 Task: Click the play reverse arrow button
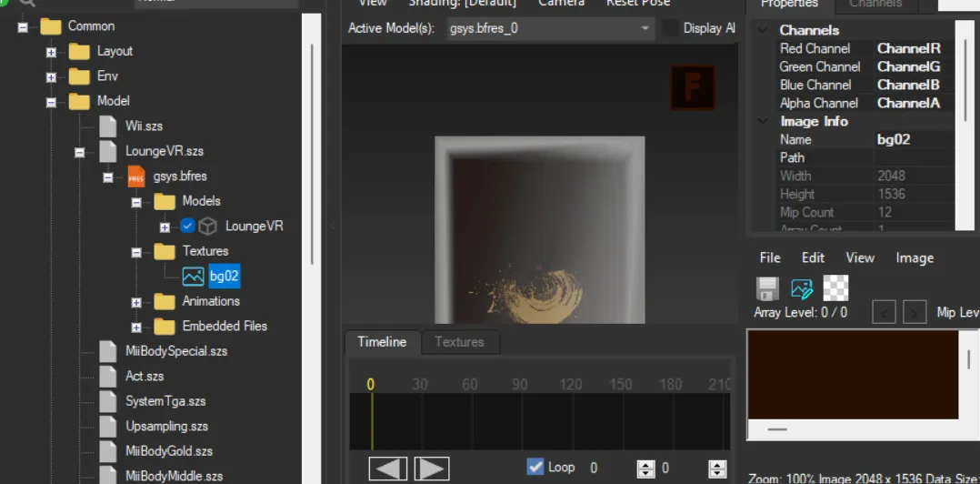(x=387, y=469)
